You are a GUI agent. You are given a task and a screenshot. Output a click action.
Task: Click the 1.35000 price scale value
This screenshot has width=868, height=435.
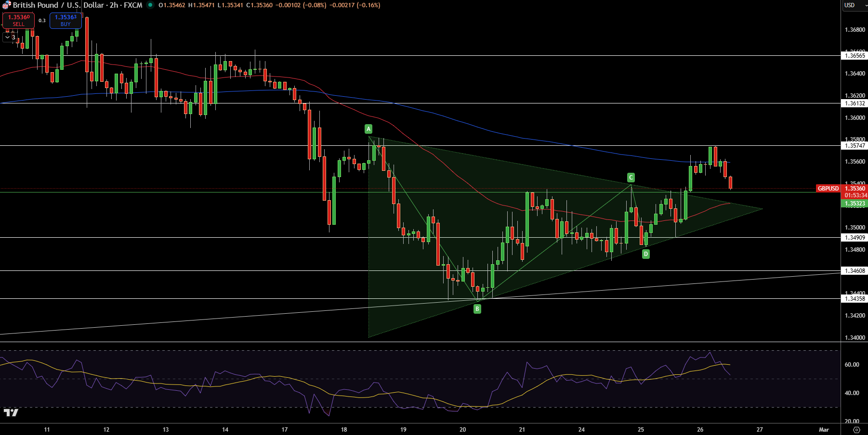855,228
